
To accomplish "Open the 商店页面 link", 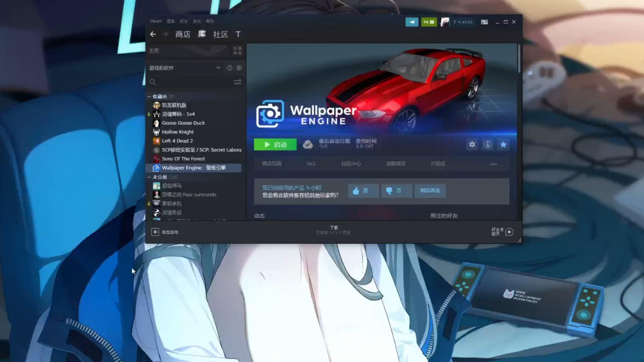I will pos(272,164).
